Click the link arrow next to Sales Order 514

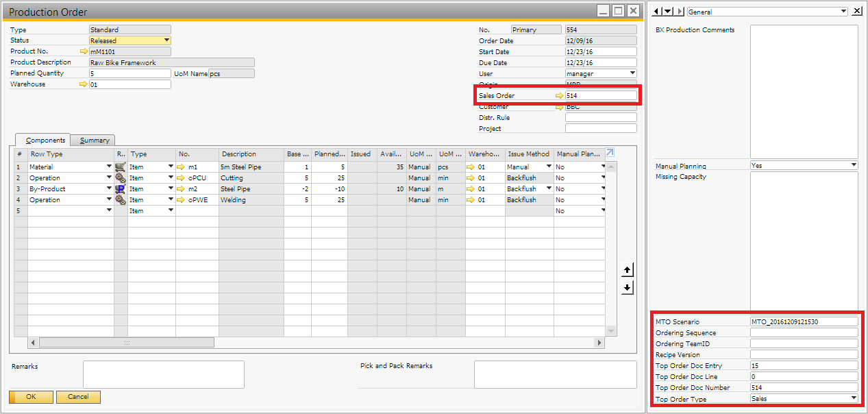(559, 96)
